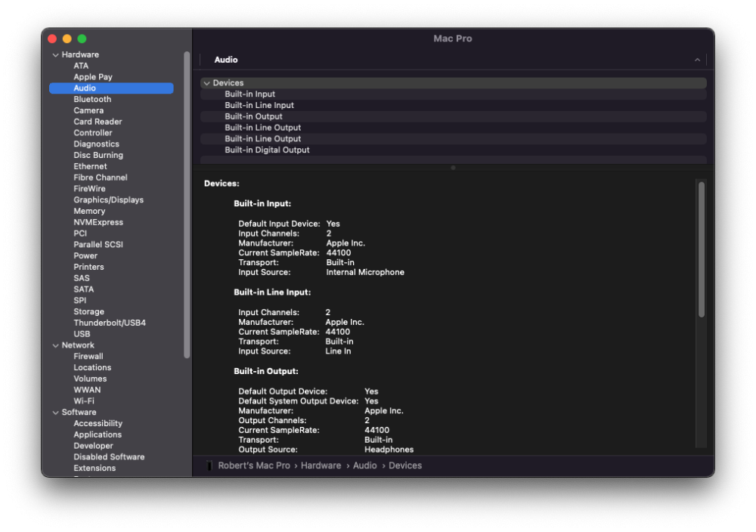This screenshot has width=756, height=532.
Task: Click the green zoom window button
Action: (x=82, y=39)
